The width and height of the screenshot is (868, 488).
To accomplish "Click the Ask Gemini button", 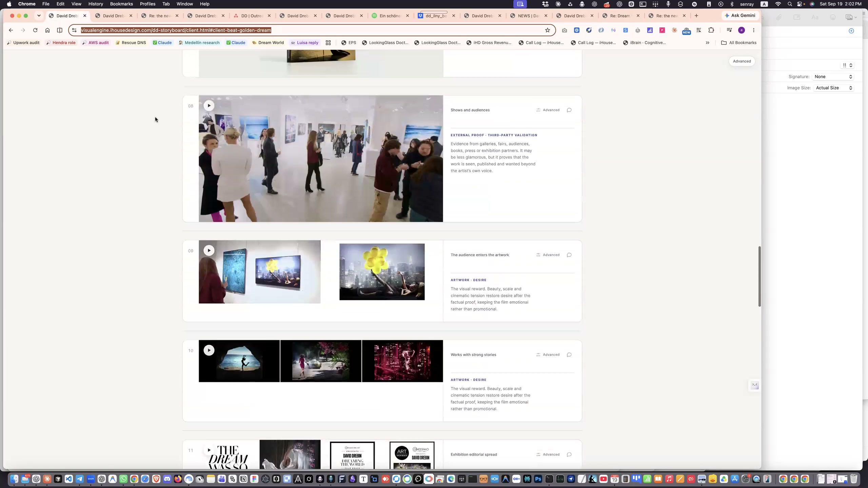I will [740, 16].
